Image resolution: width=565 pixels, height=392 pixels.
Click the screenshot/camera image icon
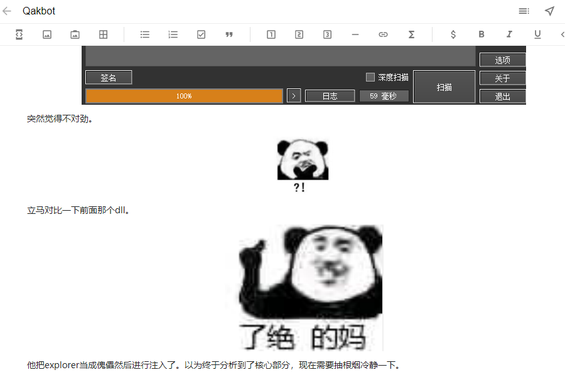tap(75, 34)
